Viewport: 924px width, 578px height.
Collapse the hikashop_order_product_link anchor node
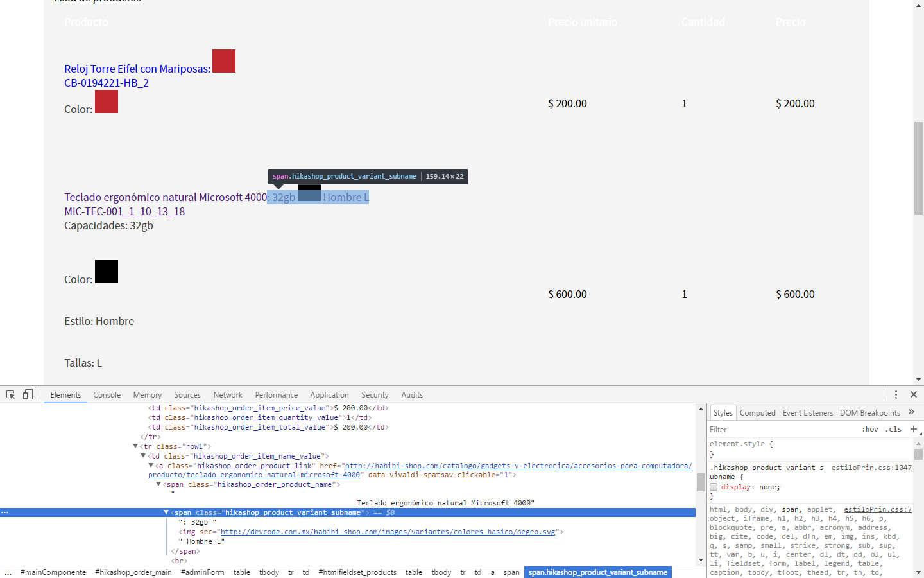click(x=151, y=466)
